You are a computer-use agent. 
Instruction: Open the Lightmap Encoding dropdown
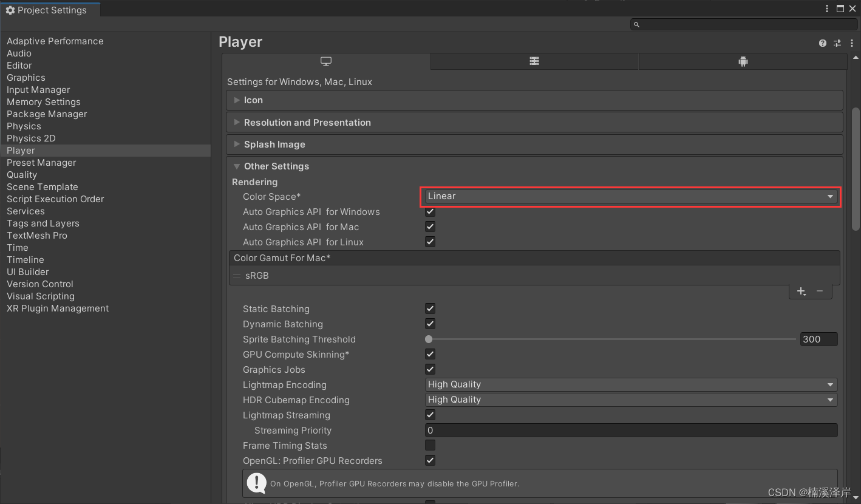[631, 384]
